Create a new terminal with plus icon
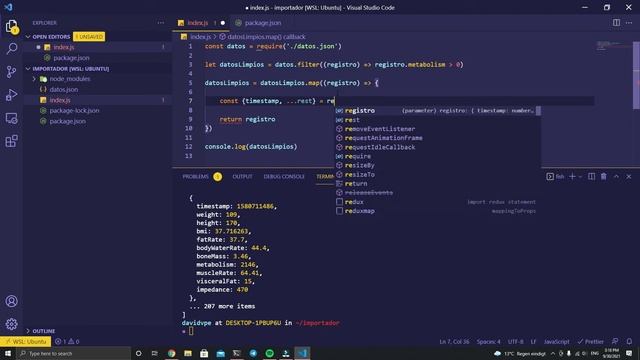The width and height of the screenshot is (640, 360). coord(572,176)
